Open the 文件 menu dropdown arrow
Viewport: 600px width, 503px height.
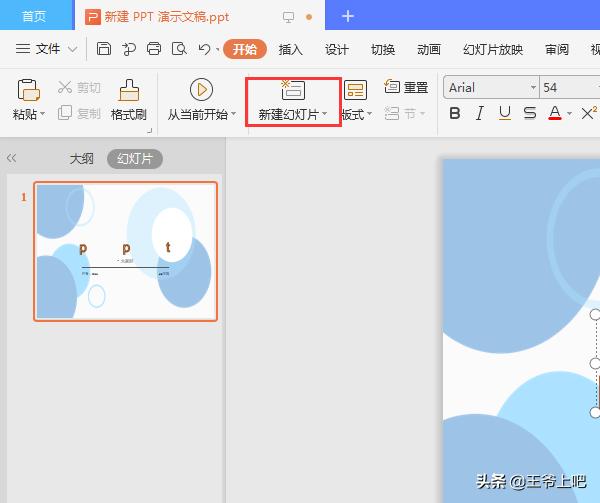(70, 49)
